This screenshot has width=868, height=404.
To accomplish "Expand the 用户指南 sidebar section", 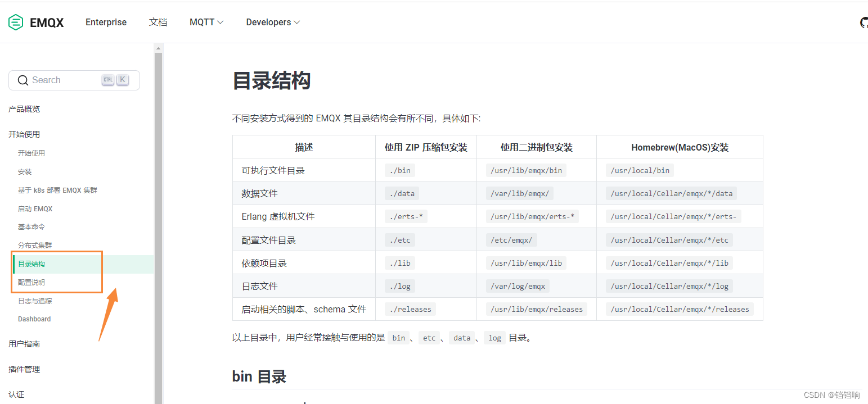I will coord(24,344).
